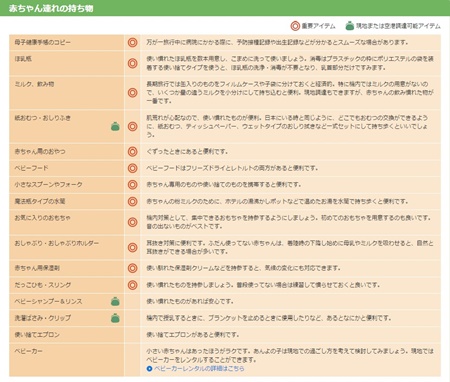Click the description beginning 赤ちゃん専用のものや使い捨て
This screenshot has height=382, width=450.
tap(224, 184)
